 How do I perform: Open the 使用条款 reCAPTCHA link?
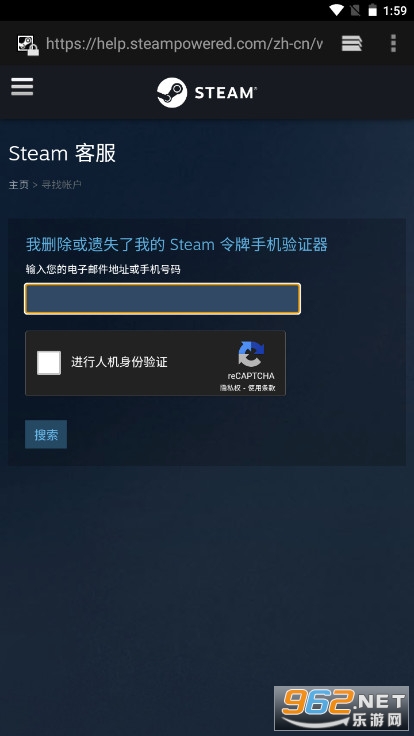point(261,388)
